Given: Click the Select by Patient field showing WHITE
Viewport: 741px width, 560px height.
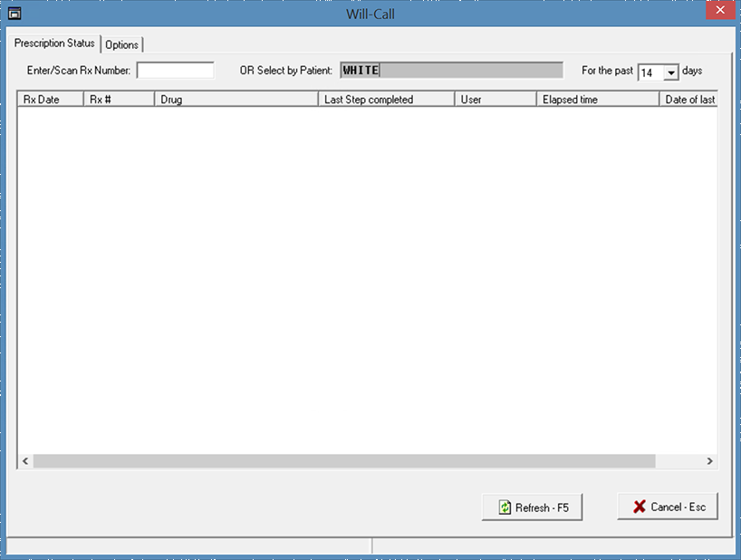Looking at the screenshot, I should 451,71.
